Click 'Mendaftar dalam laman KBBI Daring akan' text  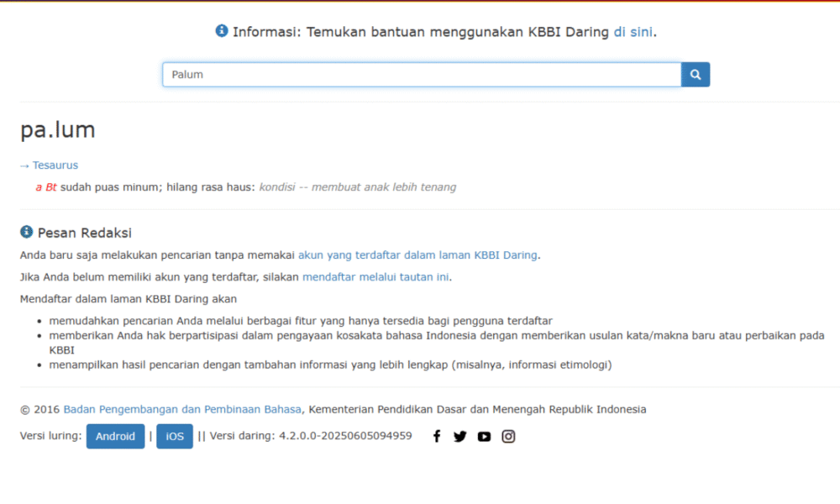(129, 299)
